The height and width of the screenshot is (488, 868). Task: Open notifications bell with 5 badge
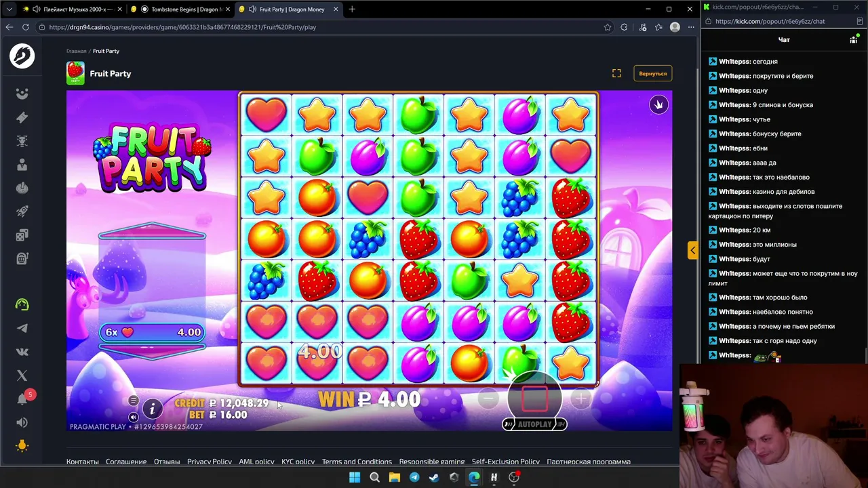tap(22, 399)
